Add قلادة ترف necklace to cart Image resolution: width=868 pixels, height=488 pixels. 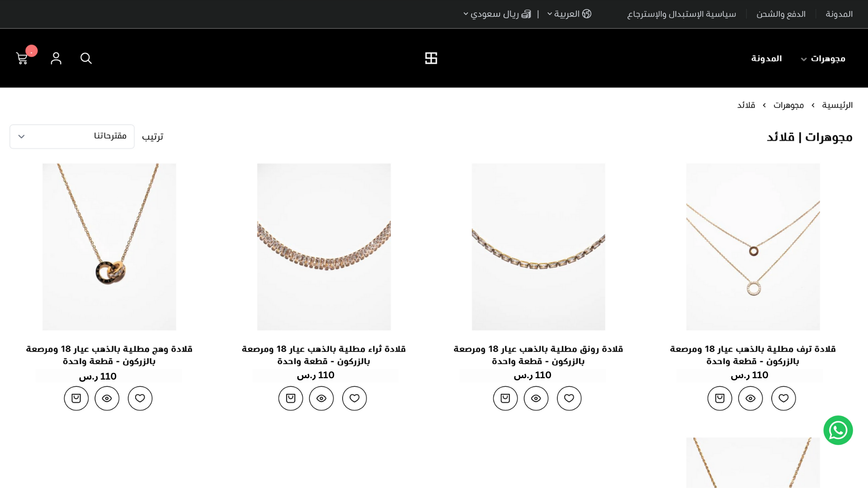[x=720, y=398]
